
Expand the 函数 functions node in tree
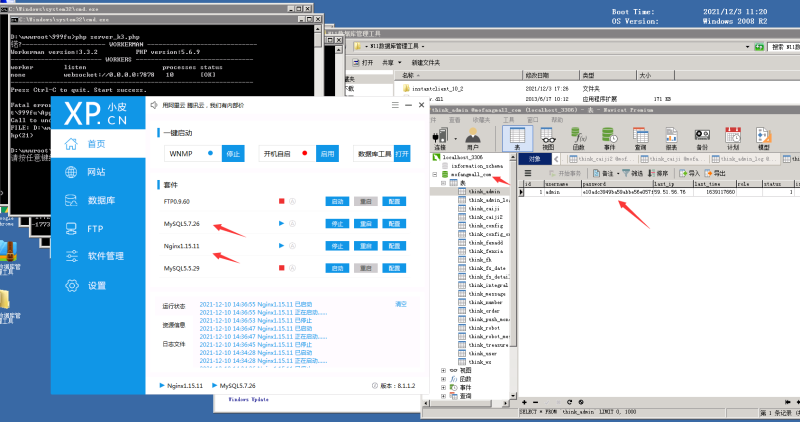pyautogui.click(x=443, y=379)
